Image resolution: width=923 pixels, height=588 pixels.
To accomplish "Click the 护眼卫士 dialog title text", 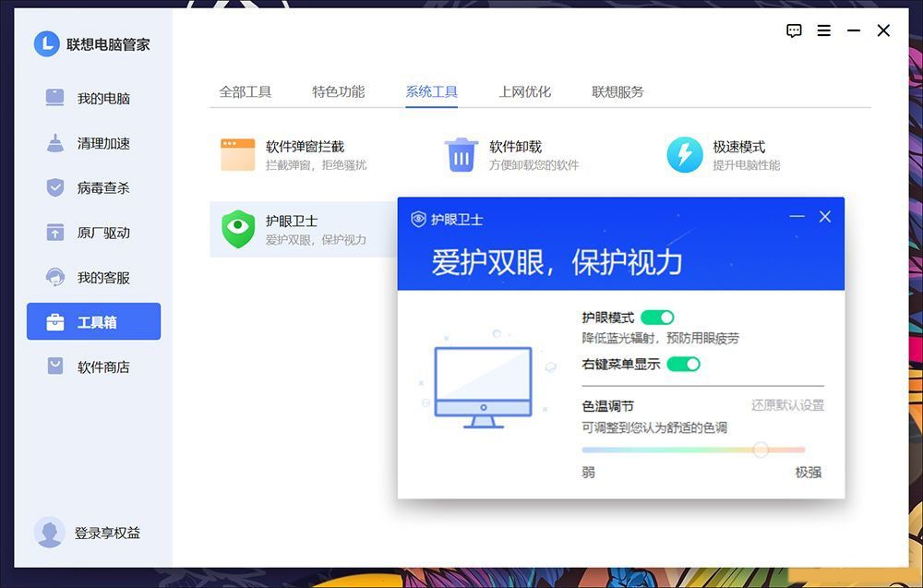I will (x=457, y=220).
